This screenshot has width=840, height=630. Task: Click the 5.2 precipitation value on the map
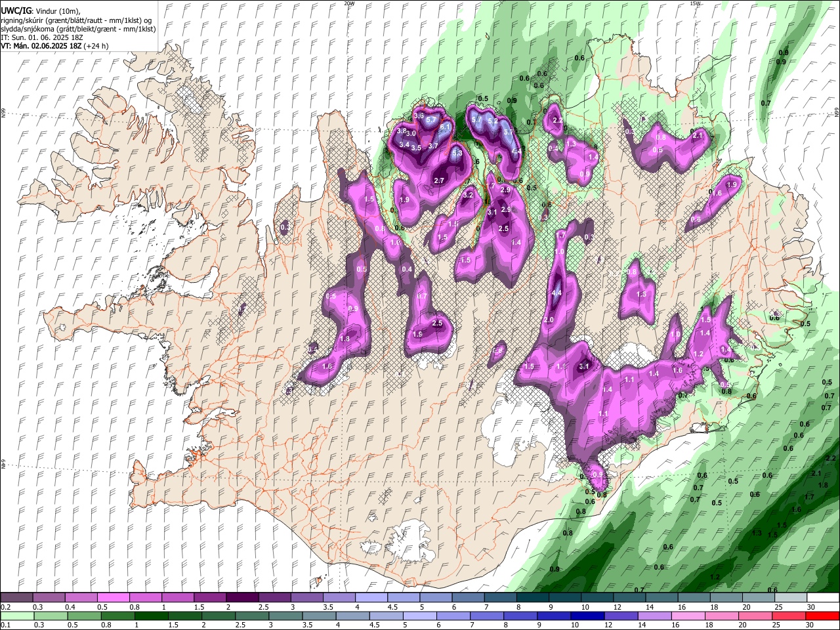(x=493, y=121)
